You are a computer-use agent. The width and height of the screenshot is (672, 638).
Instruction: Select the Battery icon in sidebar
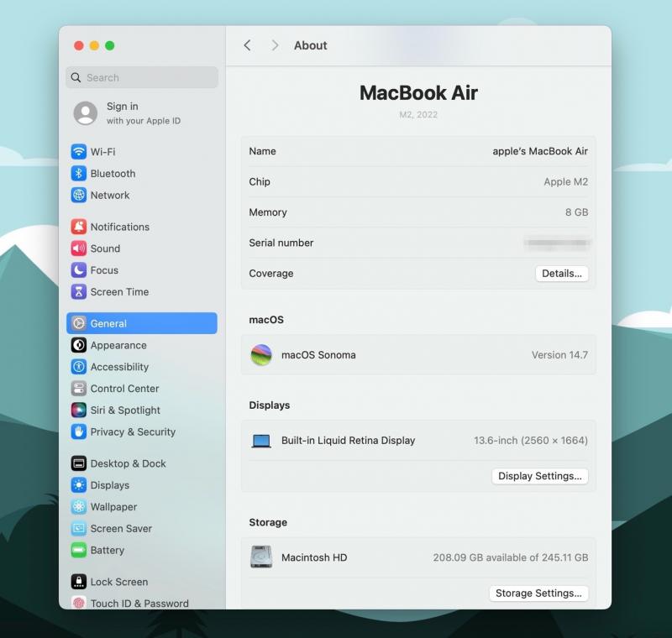78,550
